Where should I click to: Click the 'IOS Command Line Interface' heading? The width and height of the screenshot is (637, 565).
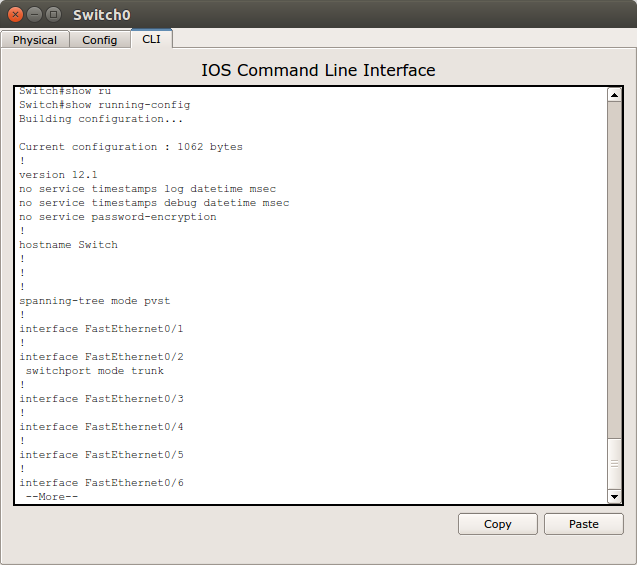tap(318, 70)
